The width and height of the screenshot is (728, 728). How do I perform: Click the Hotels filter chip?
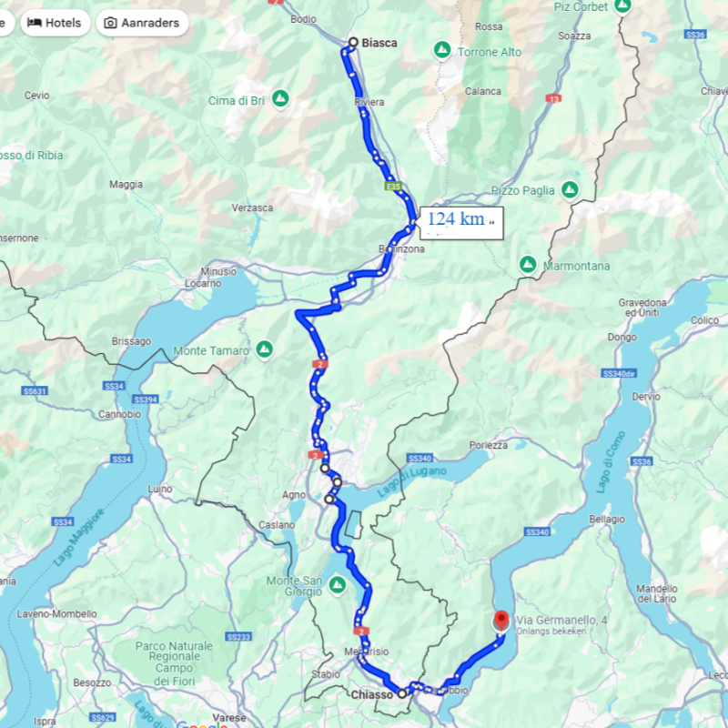(x=55, y=23)
